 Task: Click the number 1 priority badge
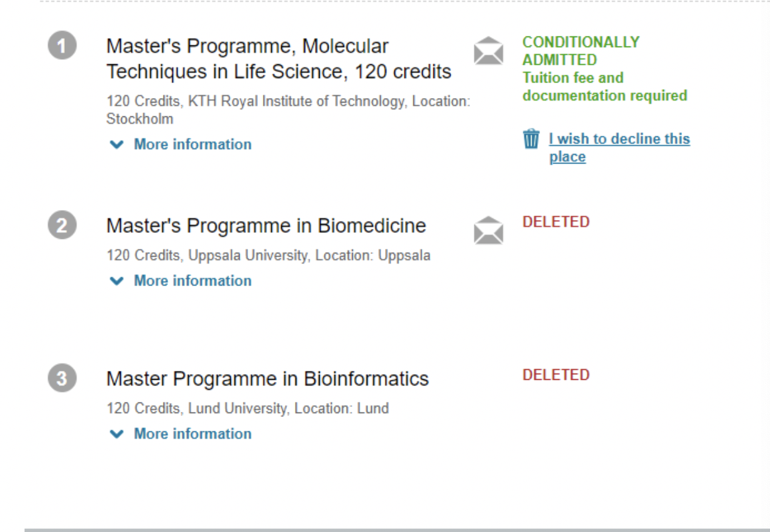(x=62, y=47)
